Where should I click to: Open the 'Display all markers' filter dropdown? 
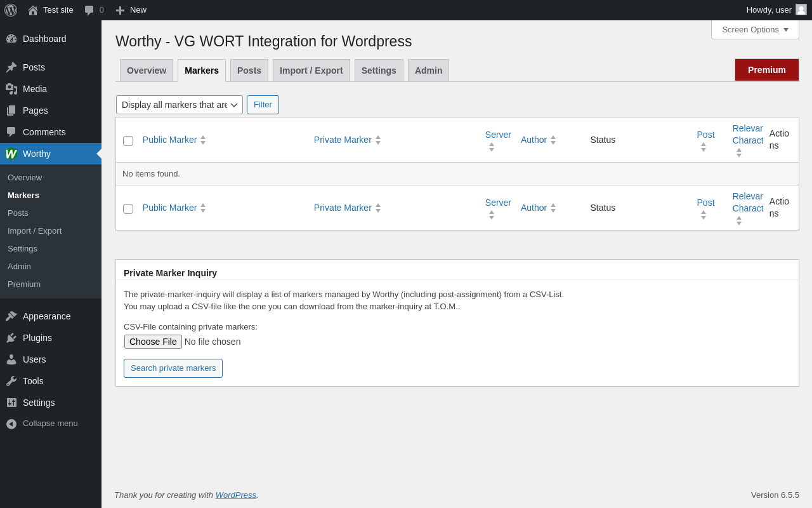point(180,105)
